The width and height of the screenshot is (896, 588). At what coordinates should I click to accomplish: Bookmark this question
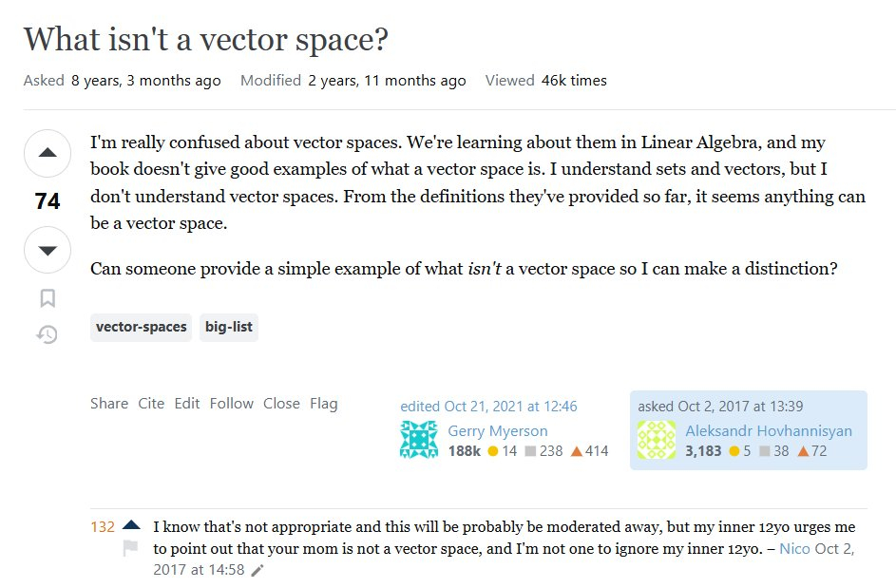point(48,298)
